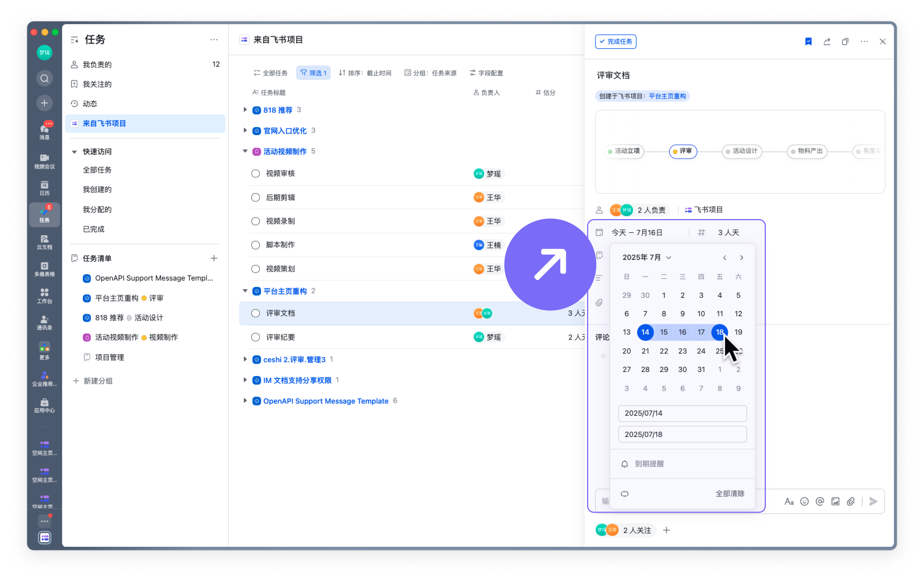Go to next month in calendar
924x583 pixels.
pos(741,258)
